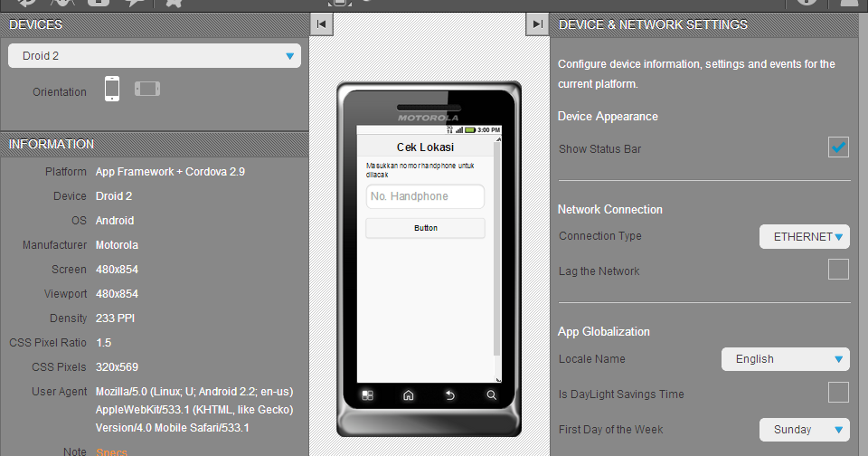Collapse the DEVICES panel header

155,25
